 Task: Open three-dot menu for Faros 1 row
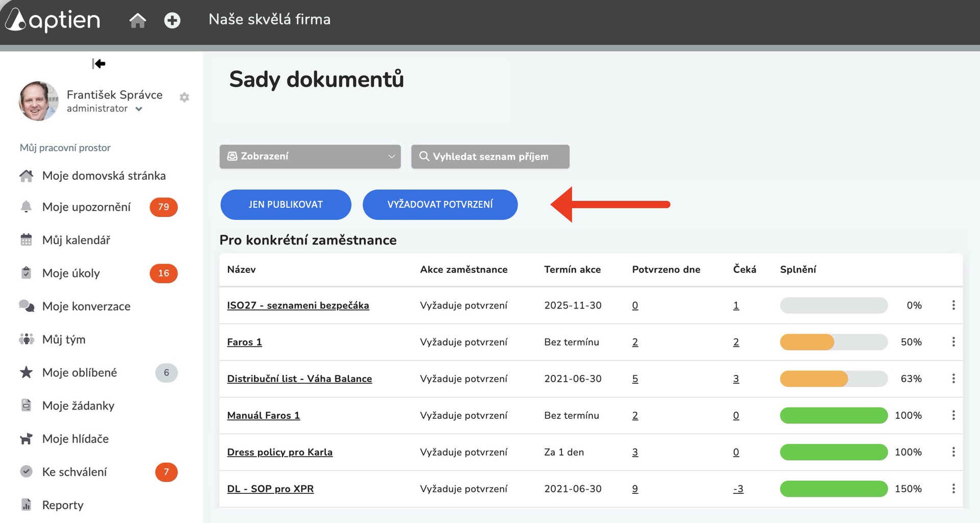point(953,342)
